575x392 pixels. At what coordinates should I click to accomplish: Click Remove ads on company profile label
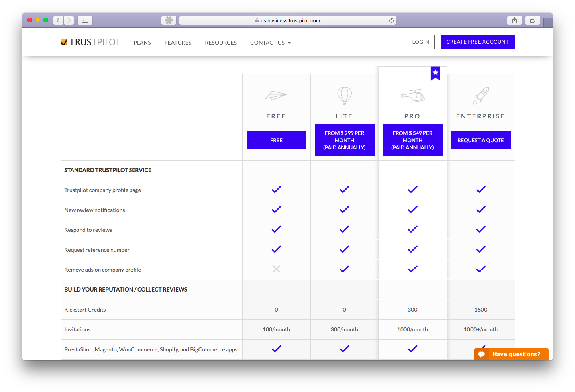(x=102, y=270)
